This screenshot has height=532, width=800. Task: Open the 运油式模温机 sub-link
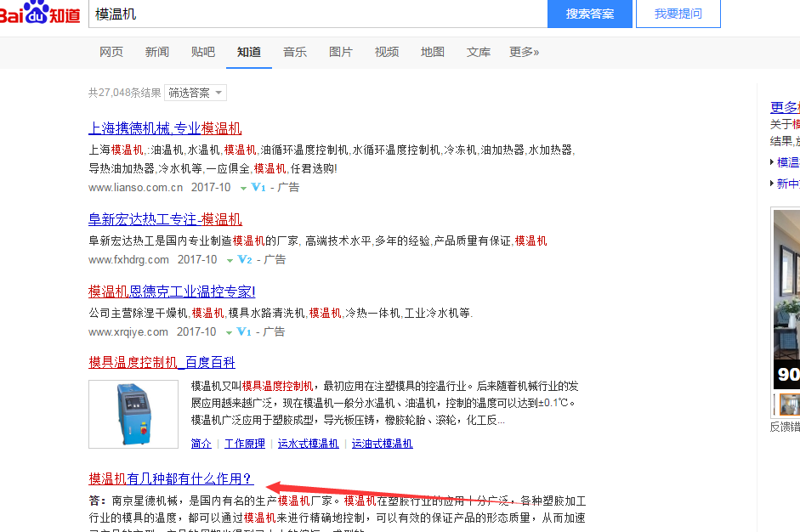pyautogui.click(x=382, y=444)
